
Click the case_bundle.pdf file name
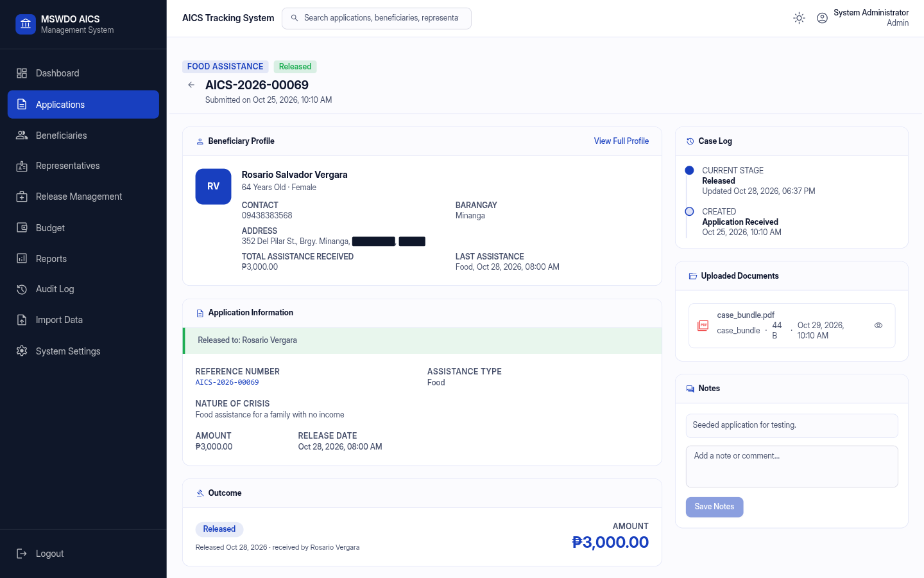pyautogui.click(x=746, y=315)
